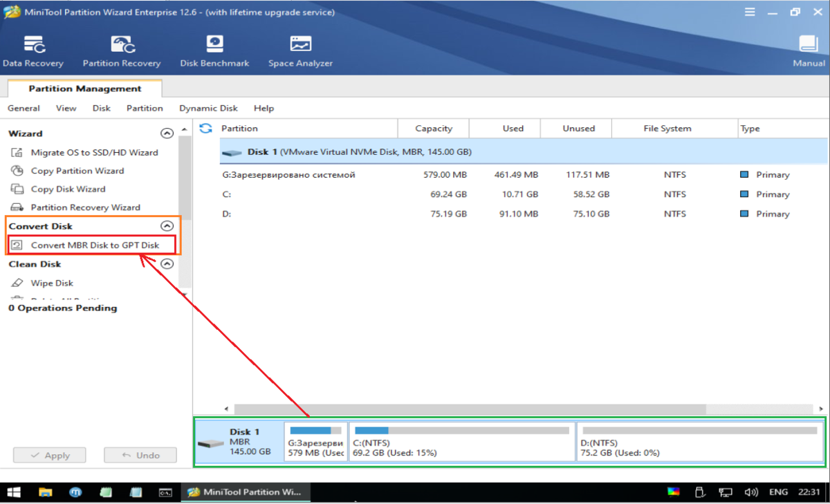This screenshot has height=504, width=830.
Task: Click the C:(NTFS) block in disk map
Action: [x=461, y=441]
